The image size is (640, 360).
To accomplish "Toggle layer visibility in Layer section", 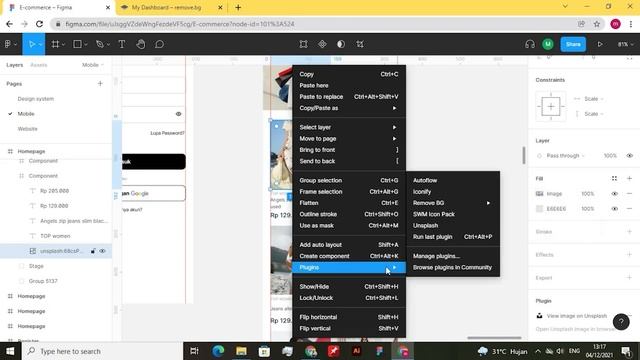I will [x=629, y=156].
